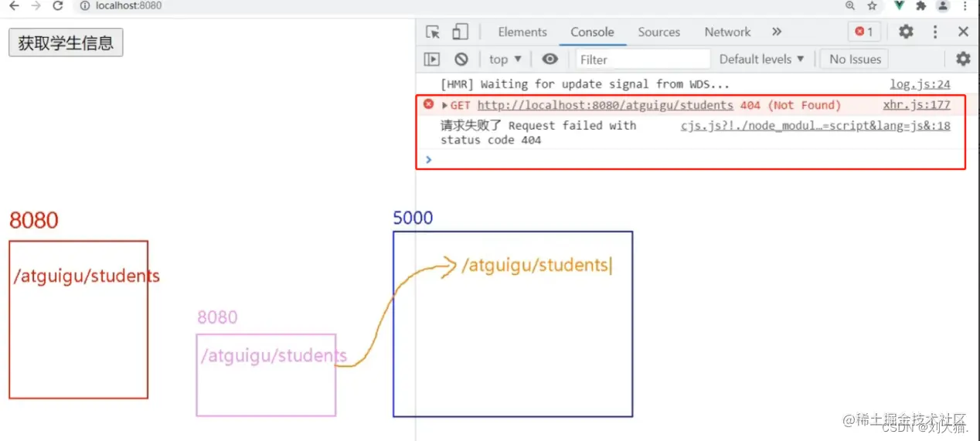Image resolution: width=980 pixels, height=441 pixels.
Task: Activate the inspect element picker icon
Action: [x=433, y=32]
